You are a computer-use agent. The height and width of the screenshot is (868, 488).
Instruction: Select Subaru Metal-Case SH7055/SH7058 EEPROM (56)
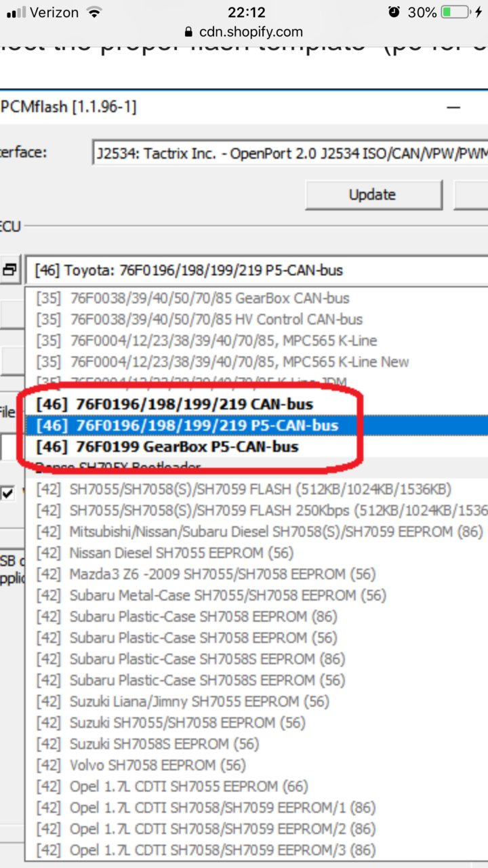[x=256, y=595]
